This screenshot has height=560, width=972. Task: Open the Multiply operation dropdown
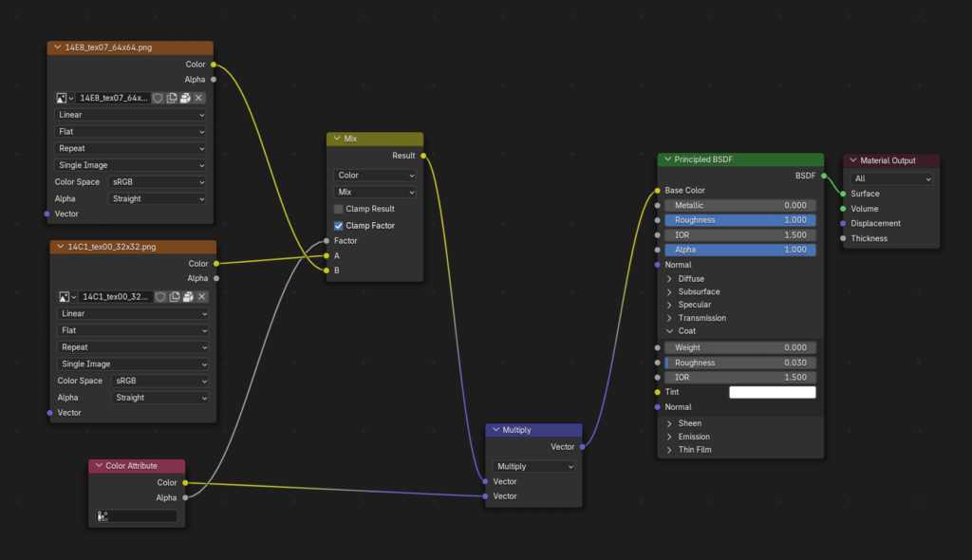(x=533, y=467)
